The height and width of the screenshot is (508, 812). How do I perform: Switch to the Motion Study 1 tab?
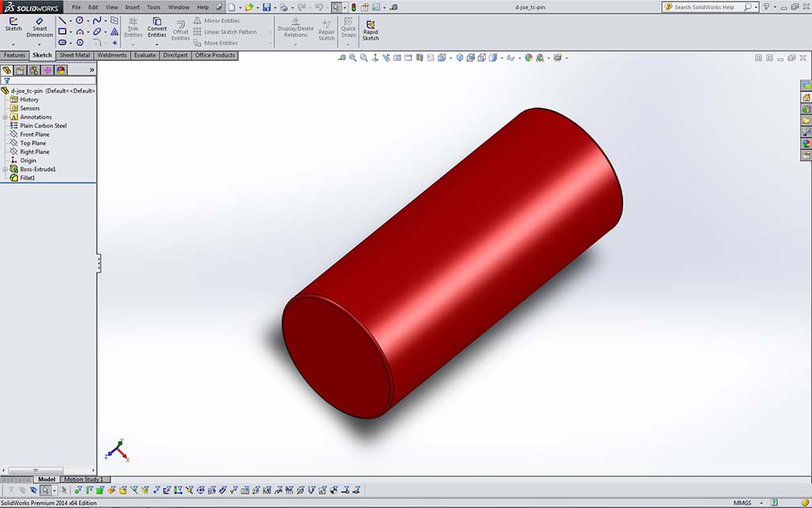point(83,479)
